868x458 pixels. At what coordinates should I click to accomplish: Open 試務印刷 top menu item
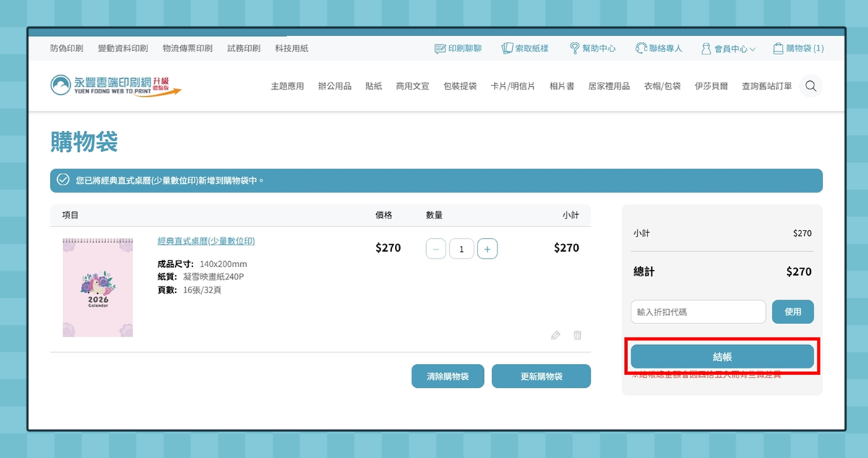[x=244, y=48]
